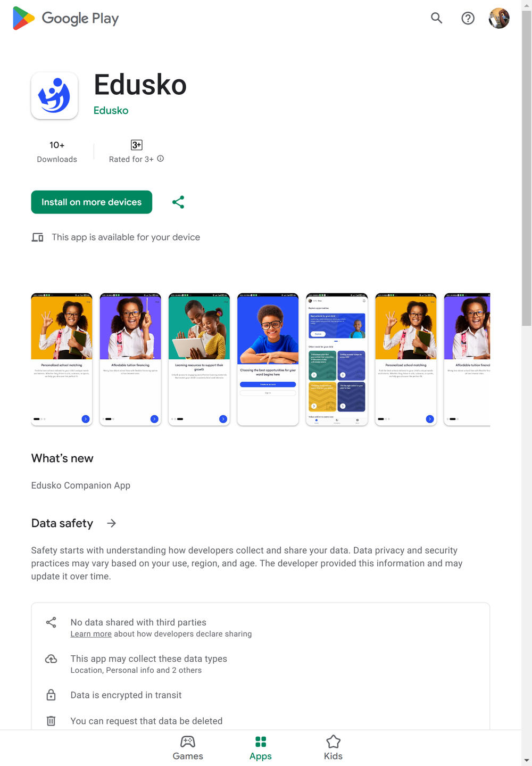532x766 pixels.
Task: Click the share icon next to Install
Action: coord(178,202)
